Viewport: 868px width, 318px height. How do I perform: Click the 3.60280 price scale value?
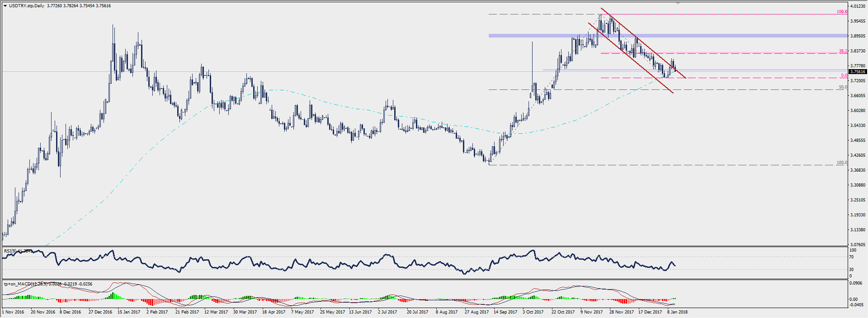[858, 111]
